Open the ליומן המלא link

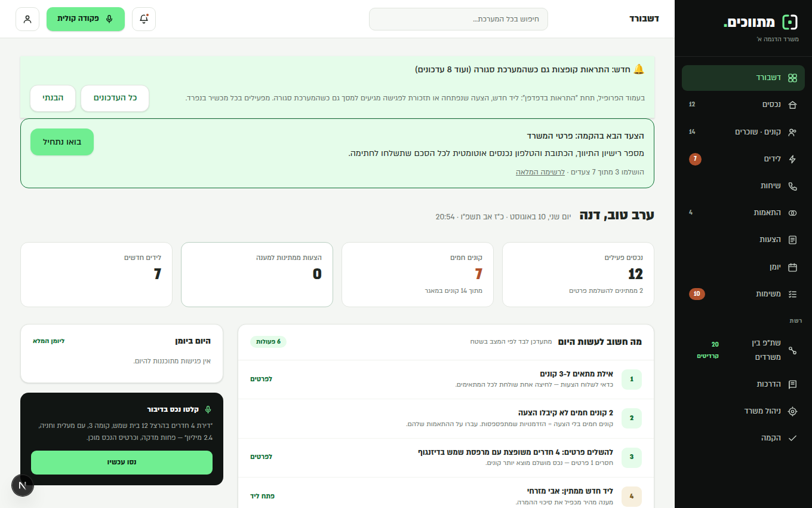tap(48, 341)
